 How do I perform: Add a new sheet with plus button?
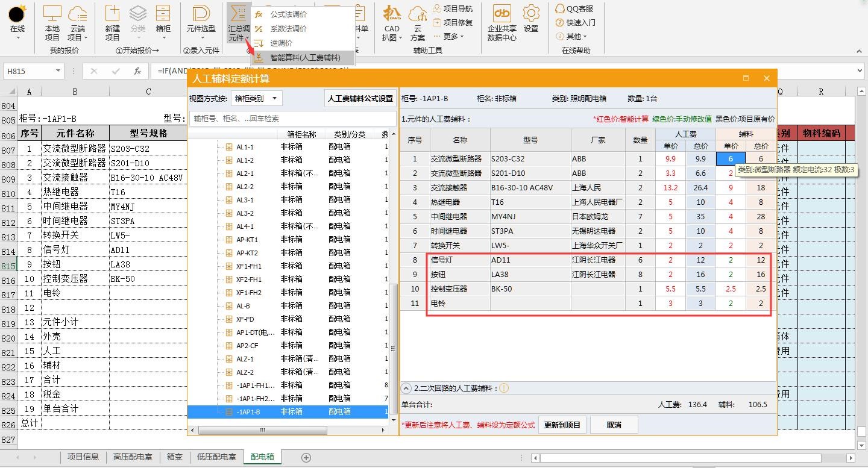[x=306, y=458]
